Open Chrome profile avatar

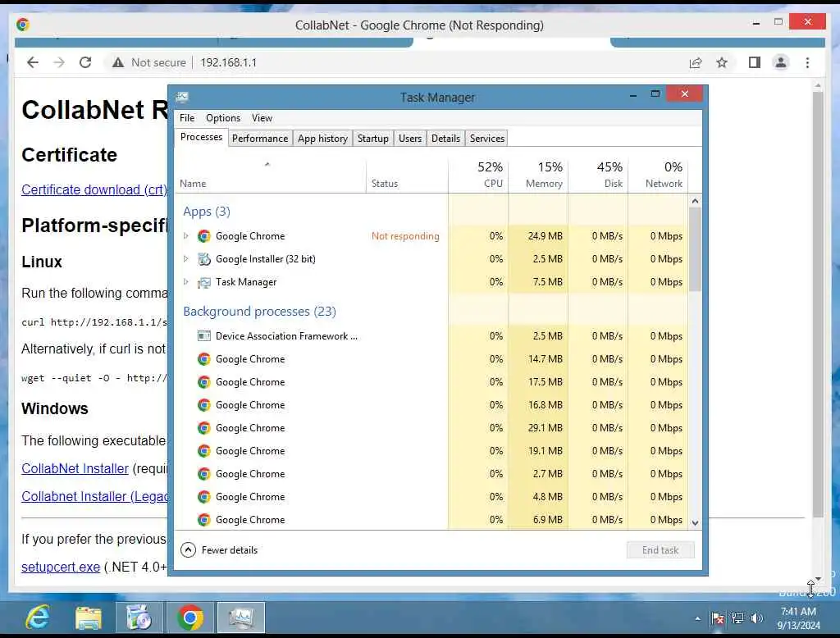(781, 62)
